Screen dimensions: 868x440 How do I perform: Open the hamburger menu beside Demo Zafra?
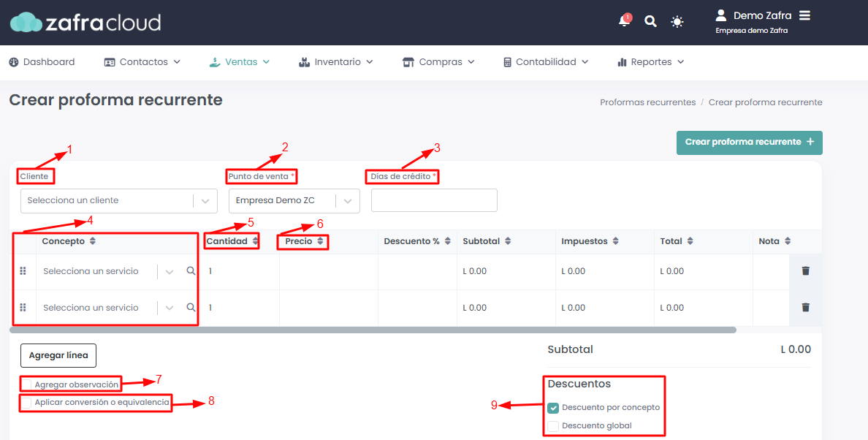(x=805, y=15)
